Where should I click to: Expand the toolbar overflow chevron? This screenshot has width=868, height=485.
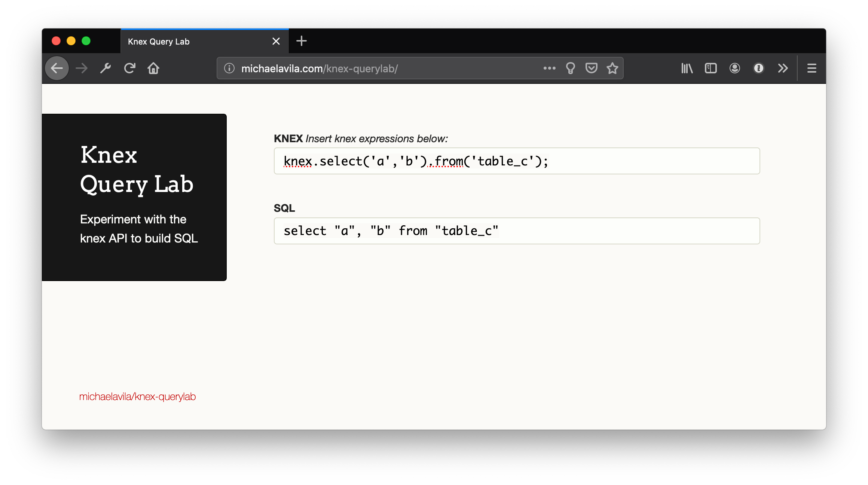tap(783, 68)
